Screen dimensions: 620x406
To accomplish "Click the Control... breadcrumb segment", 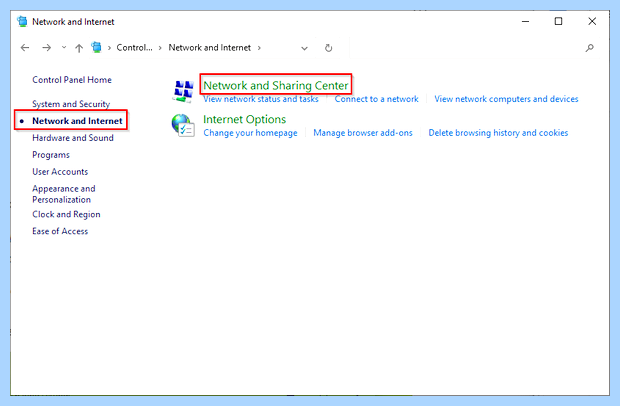I will (x=134, y=48).
